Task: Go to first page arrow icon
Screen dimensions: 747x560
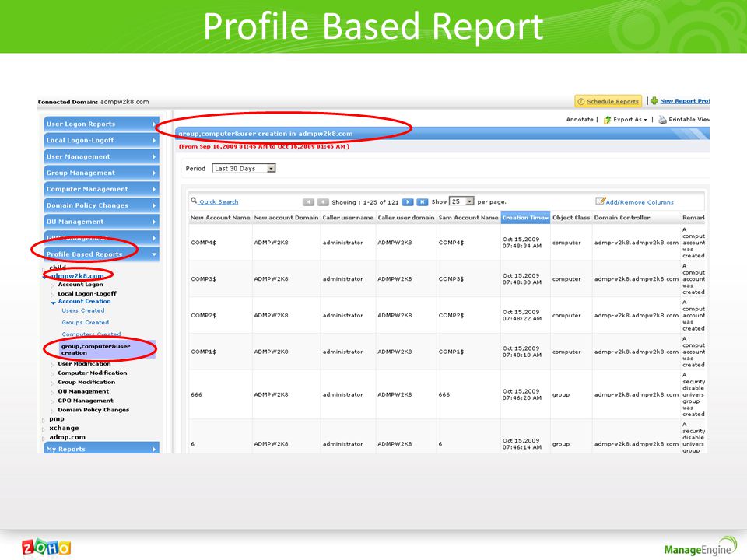Action: tap(308, 202)
